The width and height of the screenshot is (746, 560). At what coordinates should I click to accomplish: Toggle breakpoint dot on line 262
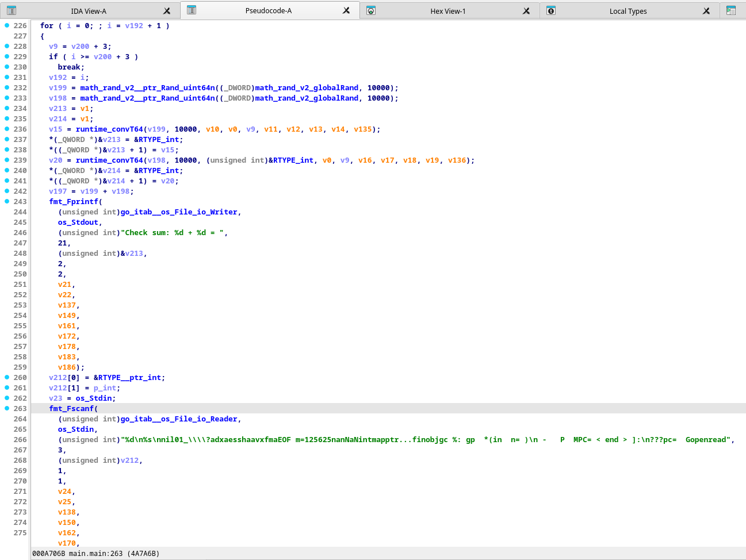pos(7,398)
